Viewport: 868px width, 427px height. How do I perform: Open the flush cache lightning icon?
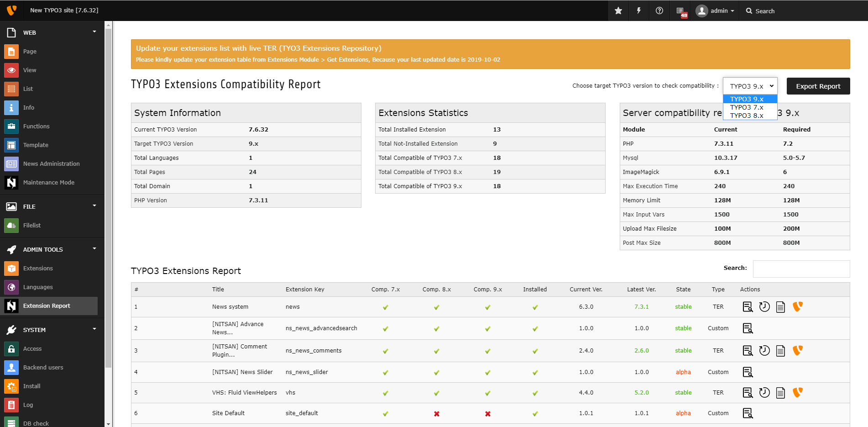[x=639, y=11]
